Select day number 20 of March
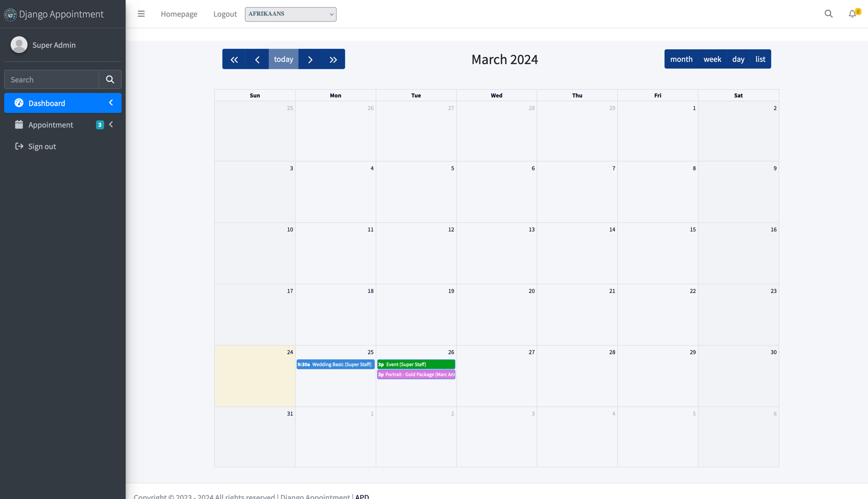This screenshot has height=499, width=868. (x=531, y=291)
